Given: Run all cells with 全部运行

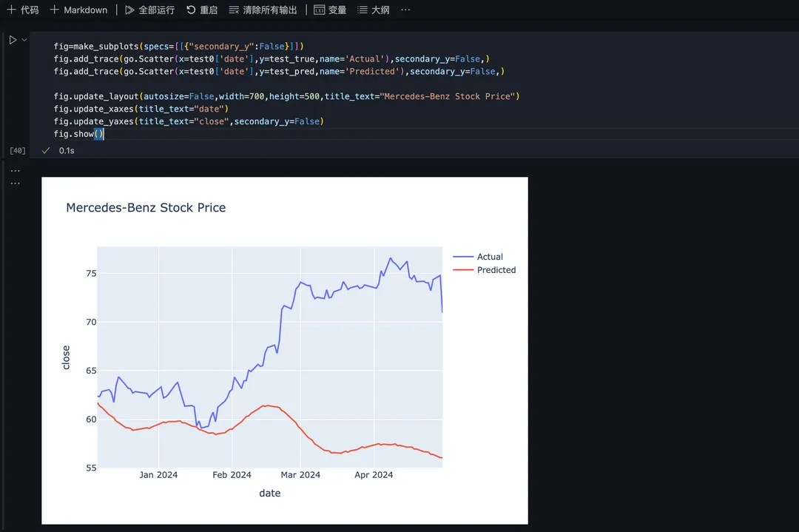Looking at the screenshot, I should (x=149, y=10).
